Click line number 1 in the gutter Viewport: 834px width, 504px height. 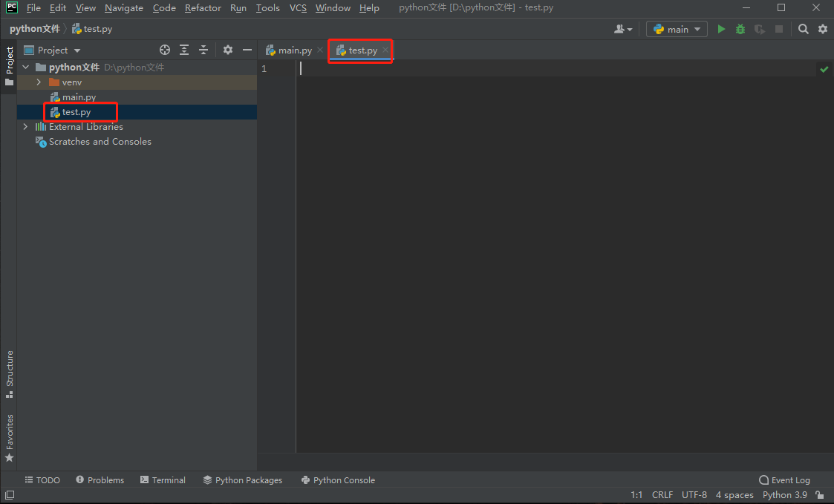pyautogui.click(x=264, y=68)
